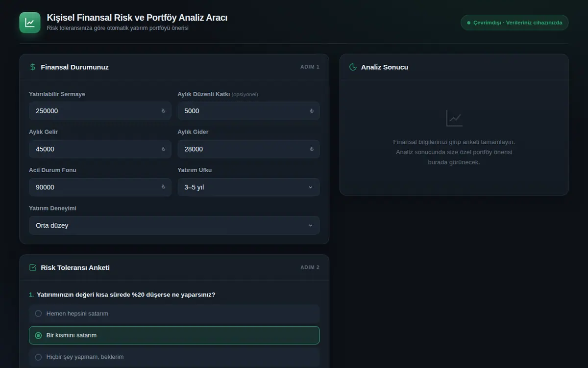The width and height of the screenshot is (588, 368).
Task: Click the 'Acil Durum Fonu' field label
Action: point(53,170)
